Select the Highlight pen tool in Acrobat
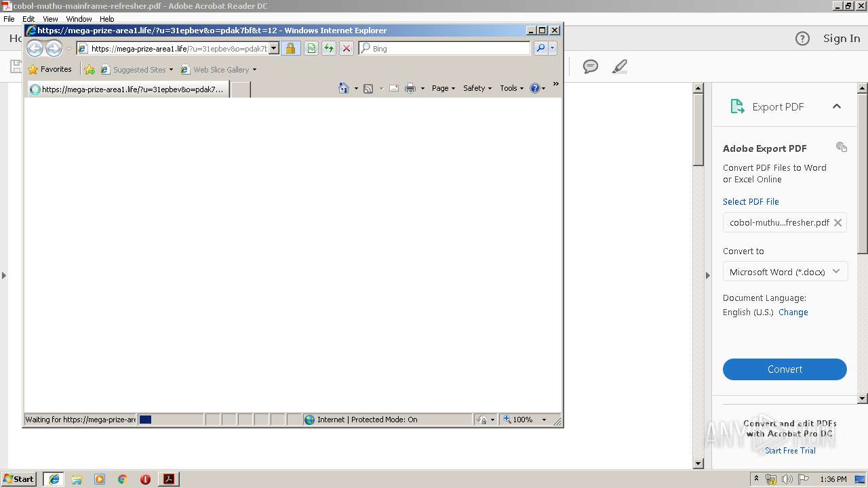 619,66
